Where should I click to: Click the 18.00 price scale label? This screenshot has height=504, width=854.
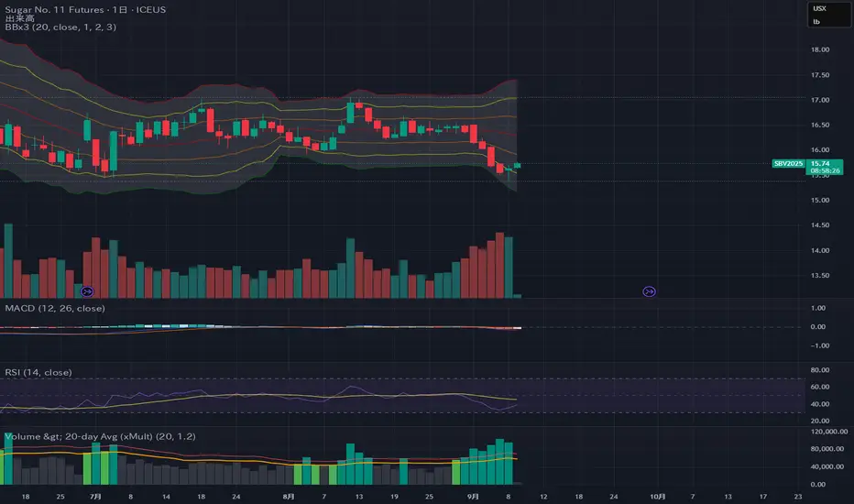point(820,49)
